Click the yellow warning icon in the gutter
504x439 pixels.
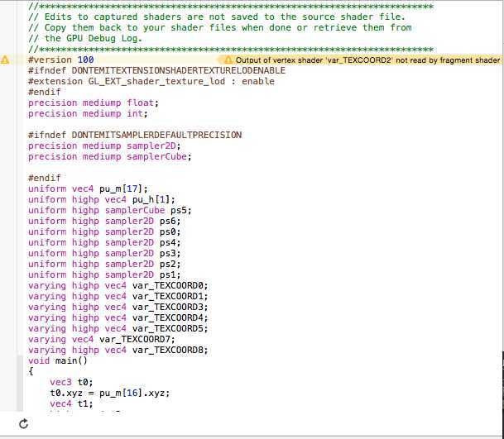pyautogui.click(x=6, y=60)
